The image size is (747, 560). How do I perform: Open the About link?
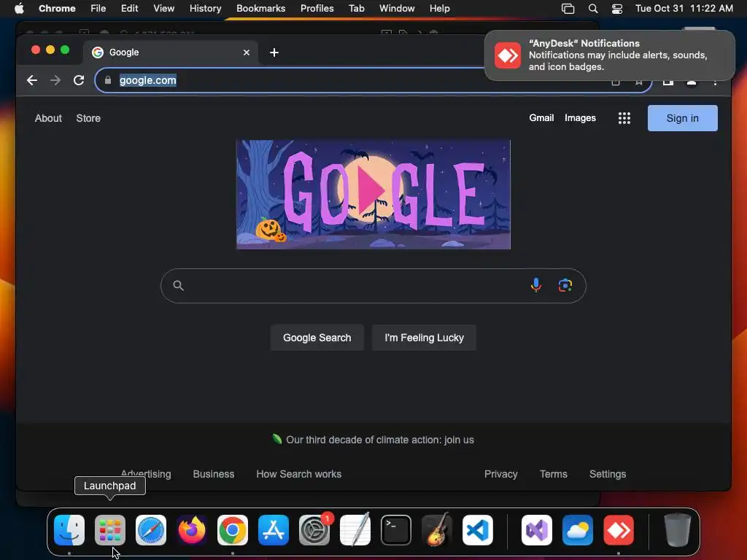coord(48,118)
